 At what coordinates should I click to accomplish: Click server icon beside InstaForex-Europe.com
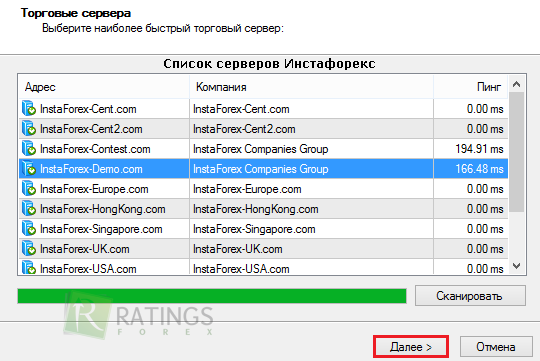click(29, 188)
